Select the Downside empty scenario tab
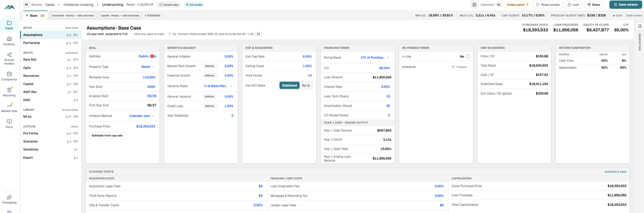Viewport: 644px width, 213px height. tap(73, 15)
